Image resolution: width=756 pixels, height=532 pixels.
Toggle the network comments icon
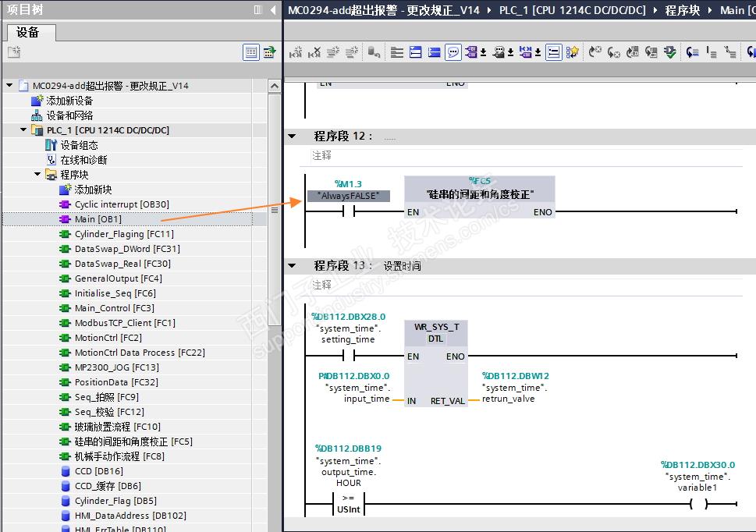pyautogui.click(x=553, y=52)
